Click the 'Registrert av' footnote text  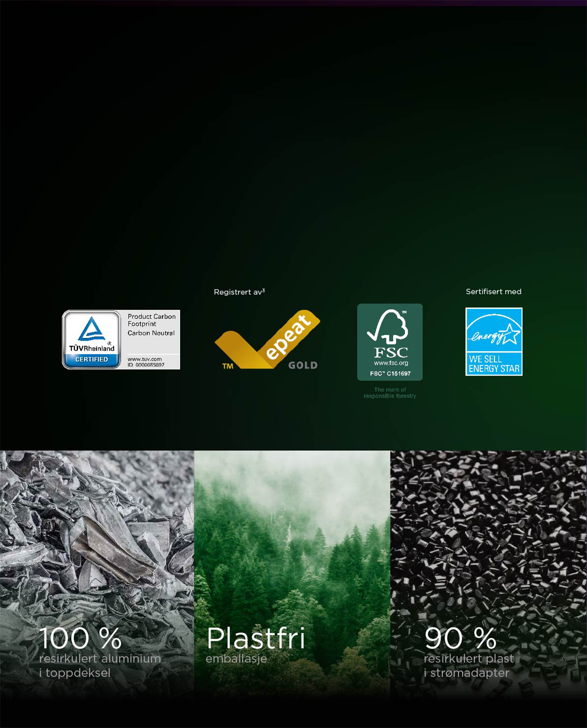(x=239, y=292)
